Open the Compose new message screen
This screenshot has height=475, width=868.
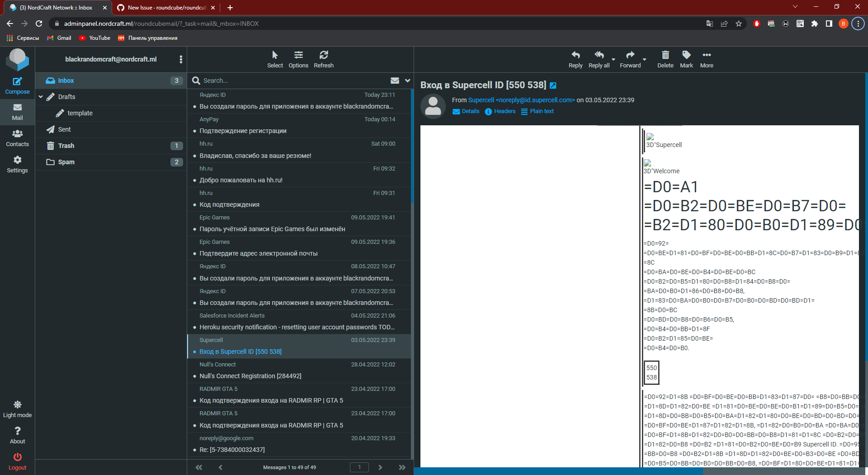tap(17, 85)
